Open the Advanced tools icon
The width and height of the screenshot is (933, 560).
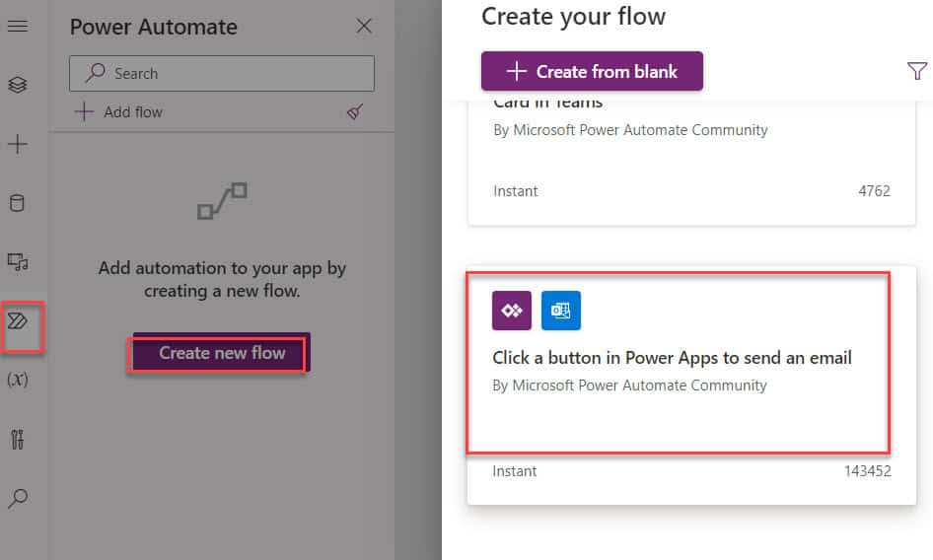pyautogui.click(x=17, y=439)
